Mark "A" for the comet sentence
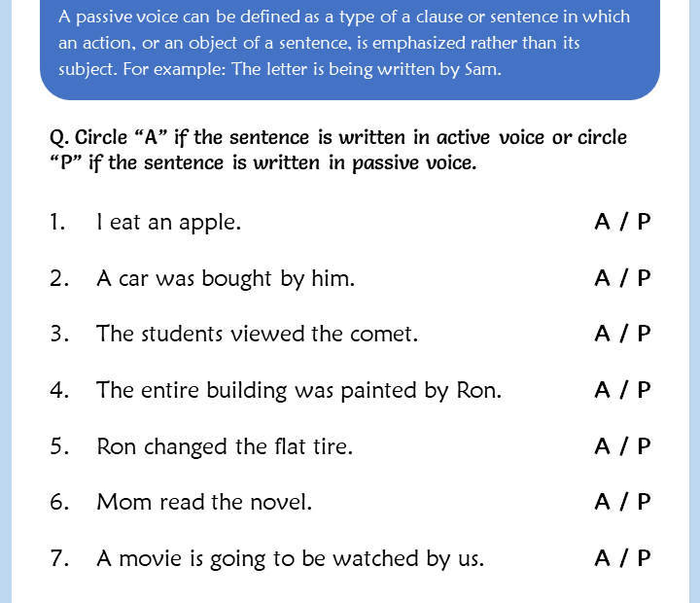 pyautogui.click(x=604, y=335)
